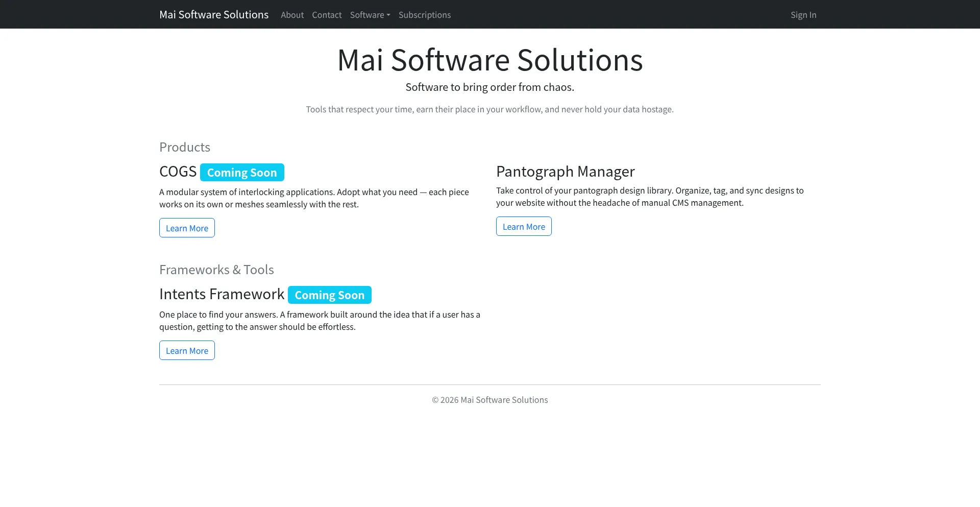This screenshot has height=507, width=980.
Task: Open the About page
Action: point(292,15)
